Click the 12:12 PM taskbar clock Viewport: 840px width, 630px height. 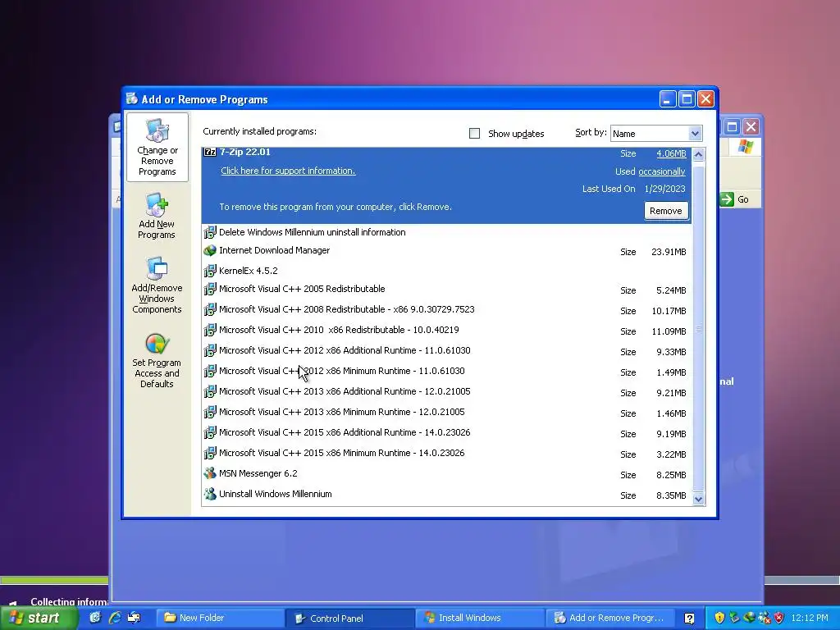tap(809, 618)
